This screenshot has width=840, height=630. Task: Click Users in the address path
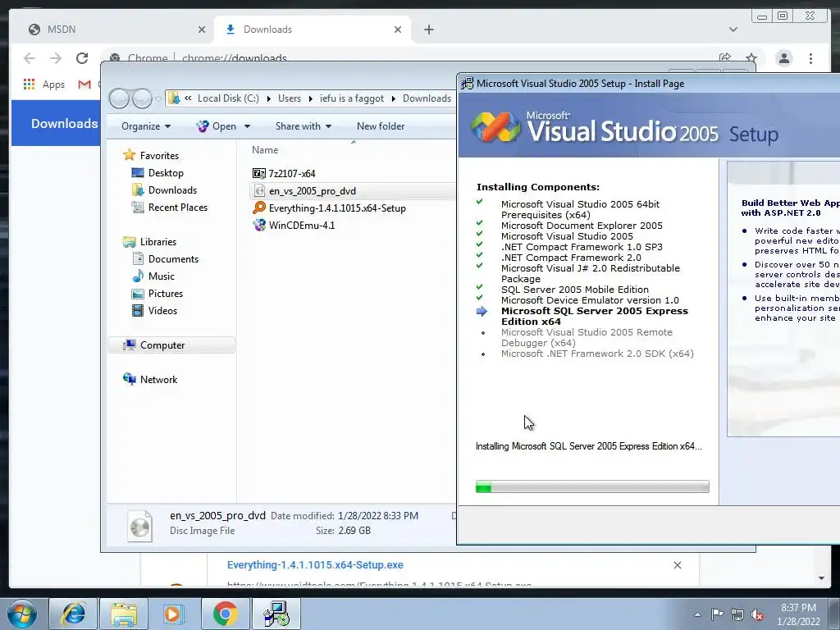click(290, 98)
